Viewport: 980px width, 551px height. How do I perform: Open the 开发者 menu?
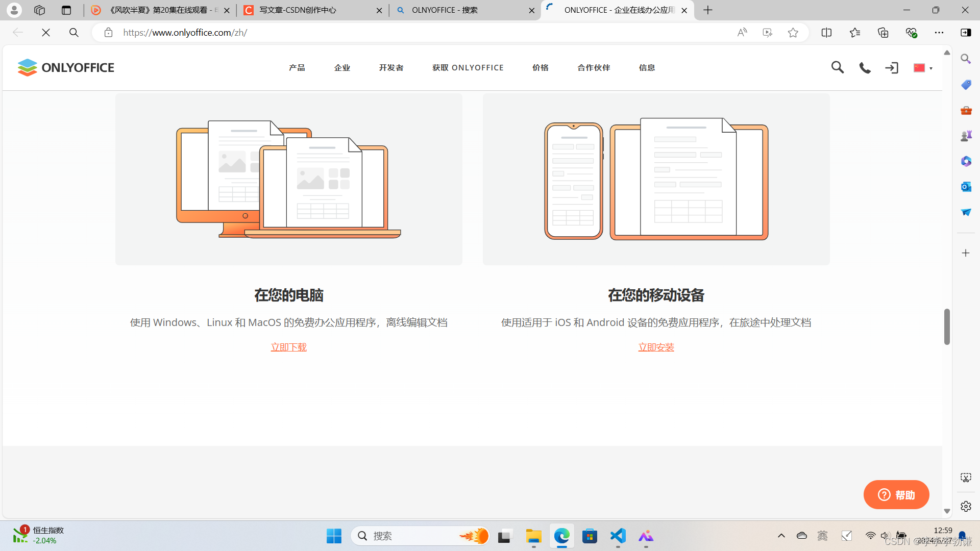[391, 67]
